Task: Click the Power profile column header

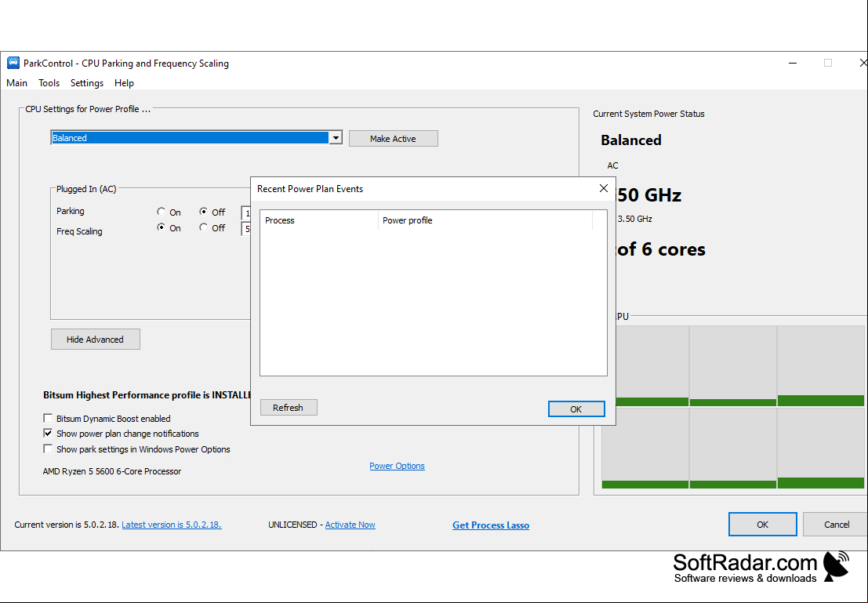Action: 485,220
